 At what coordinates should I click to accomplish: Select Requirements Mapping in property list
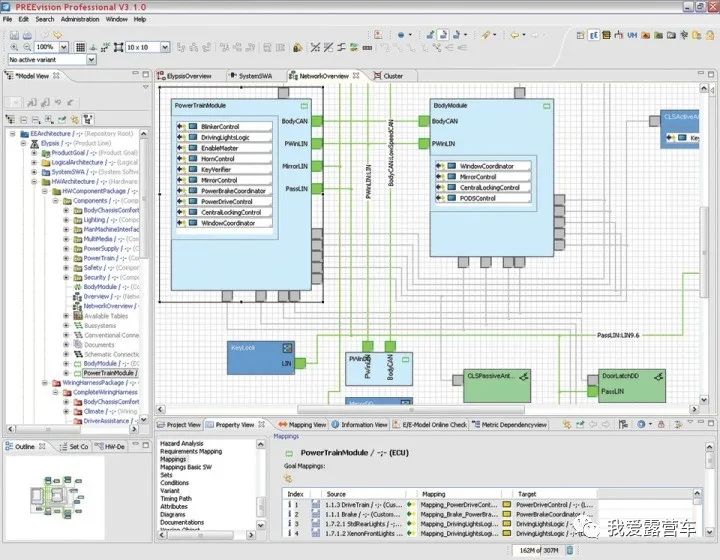pyautogui.click(x=191, y=451)
